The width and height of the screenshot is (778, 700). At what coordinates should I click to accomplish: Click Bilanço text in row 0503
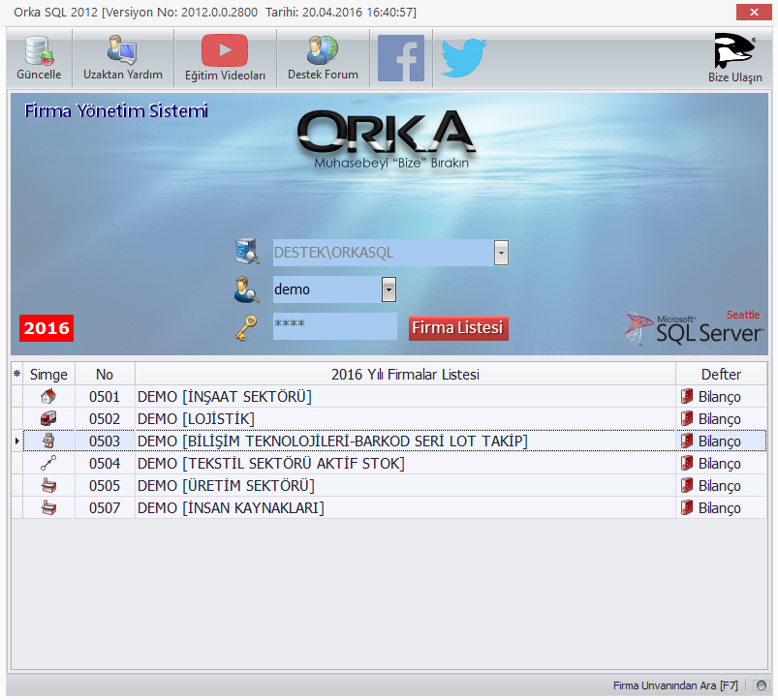point(720,441)
